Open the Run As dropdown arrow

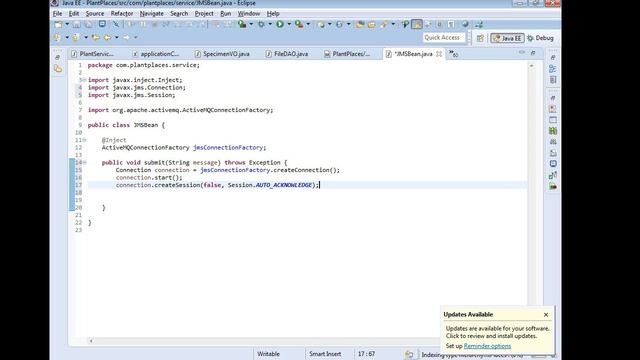point(289,24)
